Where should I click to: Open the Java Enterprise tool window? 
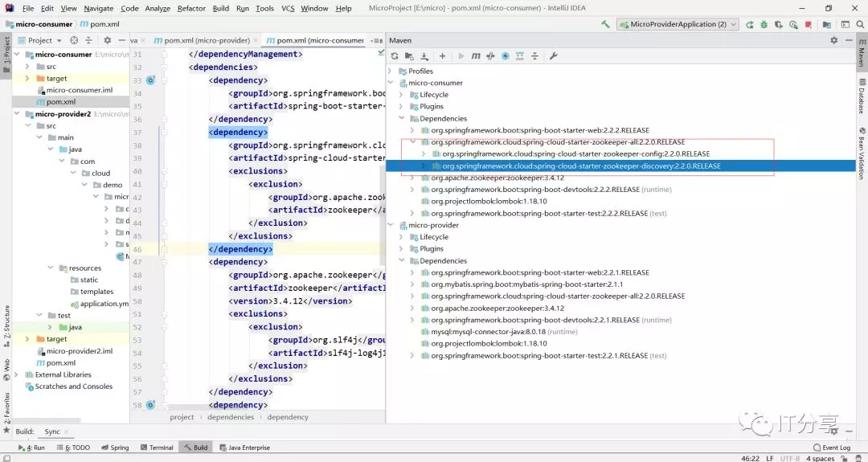point(244,448)
